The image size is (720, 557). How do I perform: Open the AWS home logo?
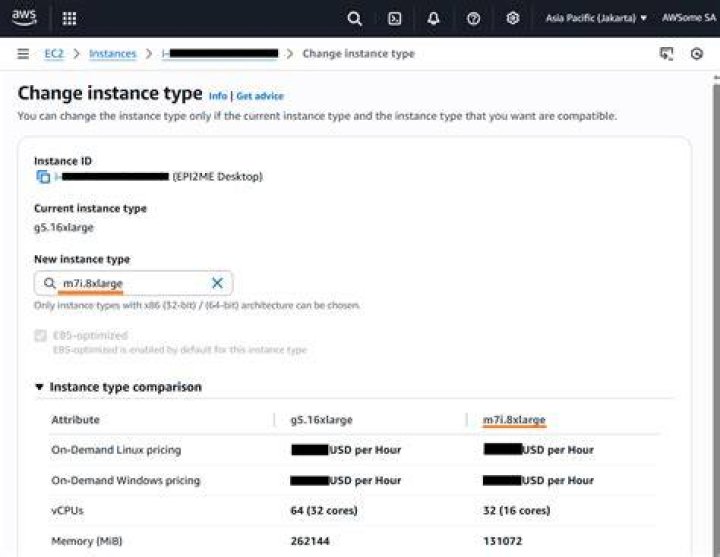pos(24,17)
